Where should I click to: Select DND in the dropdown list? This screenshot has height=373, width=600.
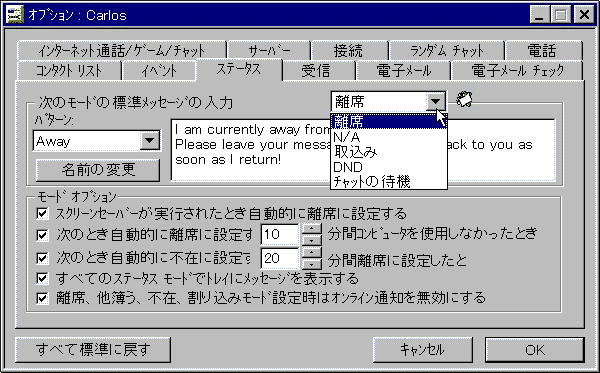389,167
